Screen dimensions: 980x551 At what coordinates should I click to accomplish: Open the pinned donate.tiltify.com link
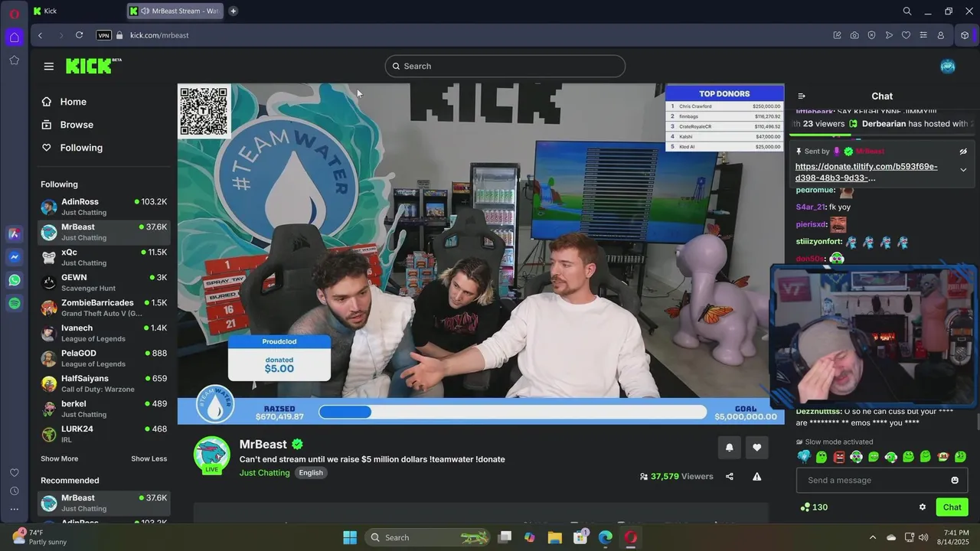tap(866, 172)
